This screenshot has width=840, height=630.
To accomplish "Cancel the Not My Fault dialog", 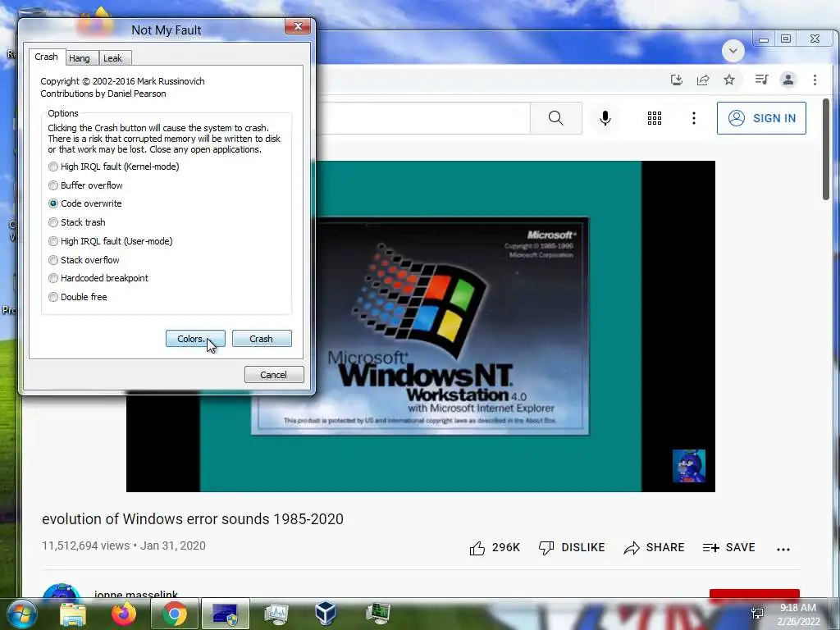I will (x=274, y=374).
